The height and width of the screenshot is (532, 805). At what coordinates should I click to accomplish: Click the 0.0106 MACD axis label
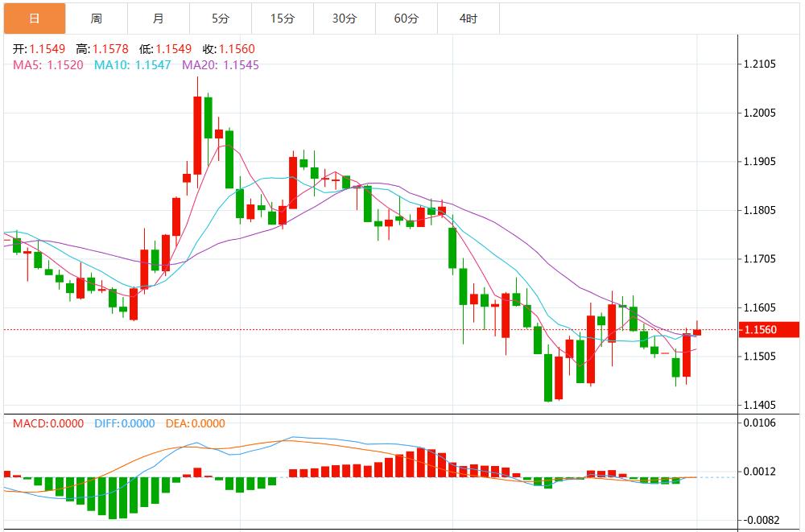tap(760, 423)
